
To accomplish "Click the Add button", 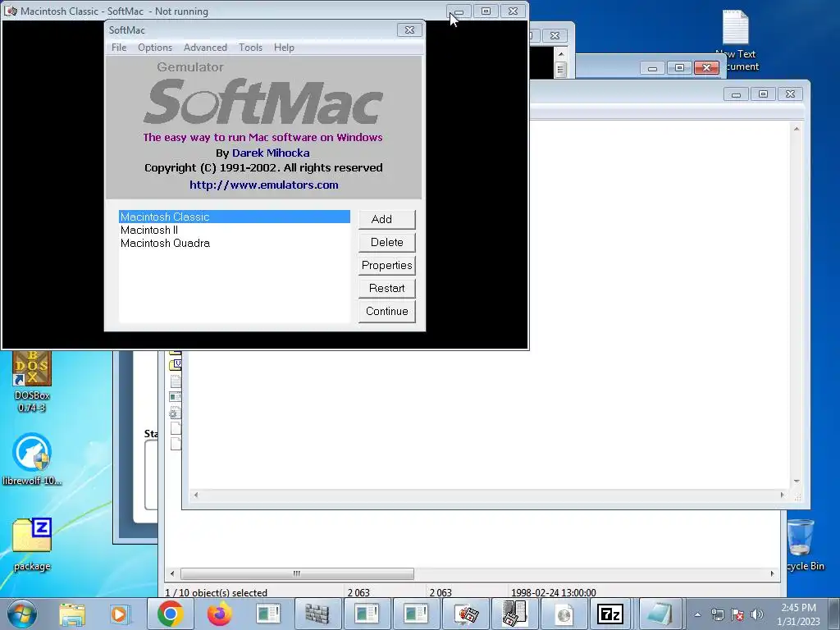I will point(387,219).
